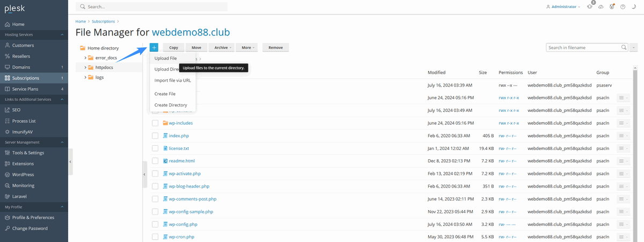Screen dimensions: 644x242
Task: Open the More dropdown button
Action: (x=246, y=47)
